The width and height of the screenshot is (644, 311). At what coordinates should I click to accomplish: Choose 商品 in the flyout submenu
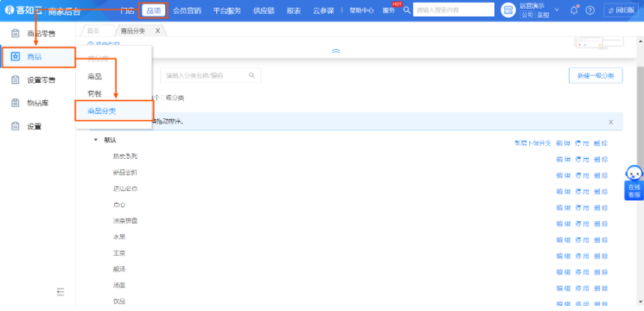point(94,76)
